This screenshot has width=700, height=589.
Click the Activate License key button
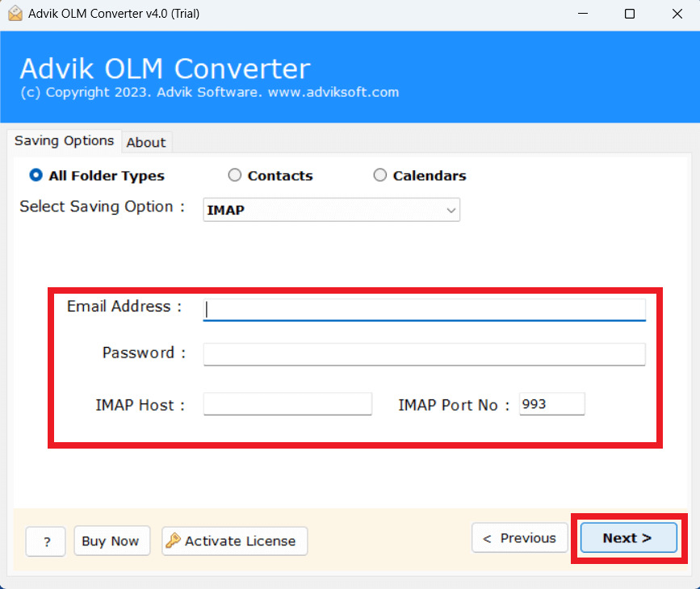[x=234, y=541]
